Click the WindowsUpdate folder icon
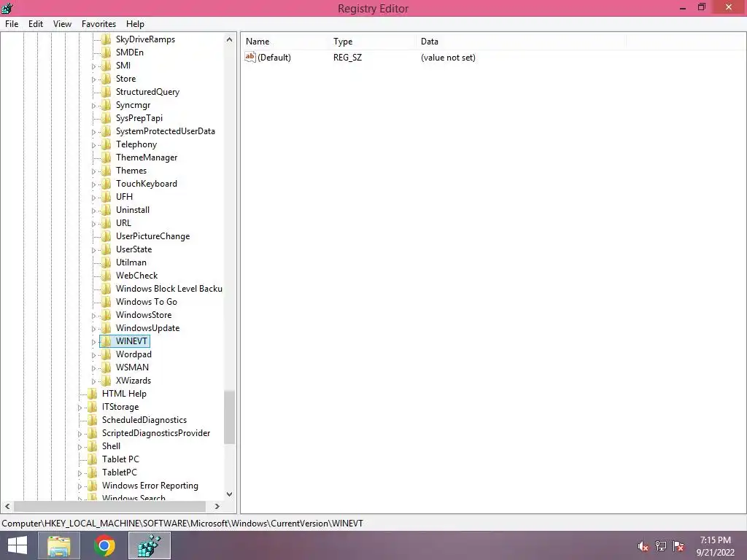 107,328
